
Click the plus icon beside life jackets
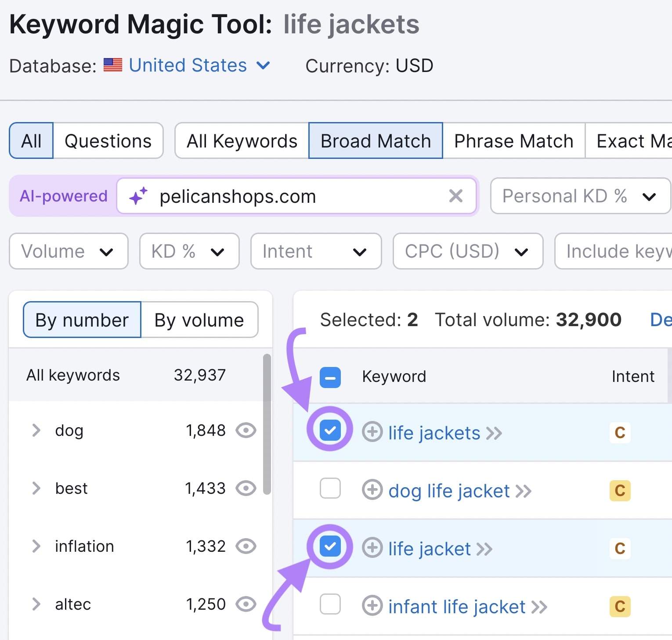click(x=372, y=432)
